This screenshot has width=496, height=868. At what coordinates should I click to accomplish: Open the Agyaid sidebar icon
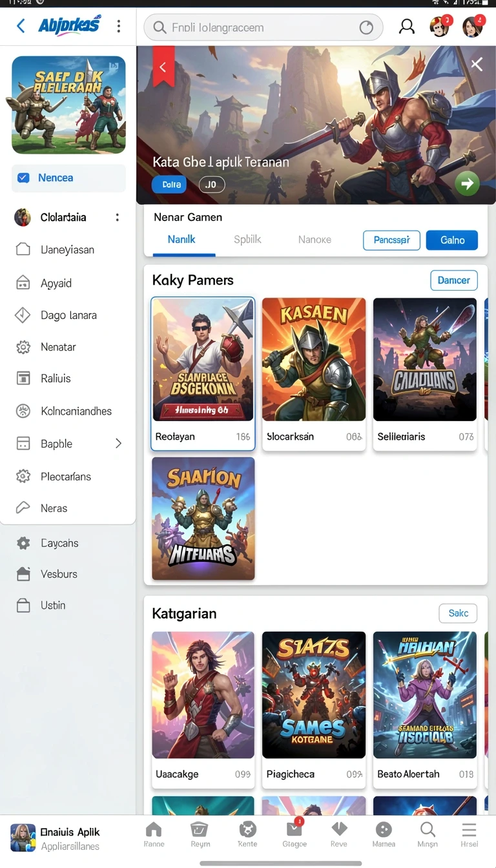coord(23,283)
